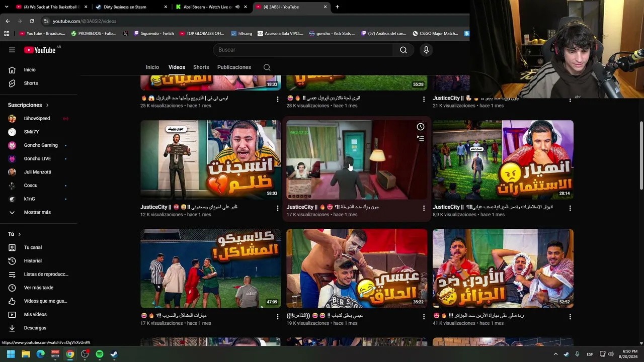Open the tab search dropdown arrow
The image size is (644, 362).
[x=7, y=7]
